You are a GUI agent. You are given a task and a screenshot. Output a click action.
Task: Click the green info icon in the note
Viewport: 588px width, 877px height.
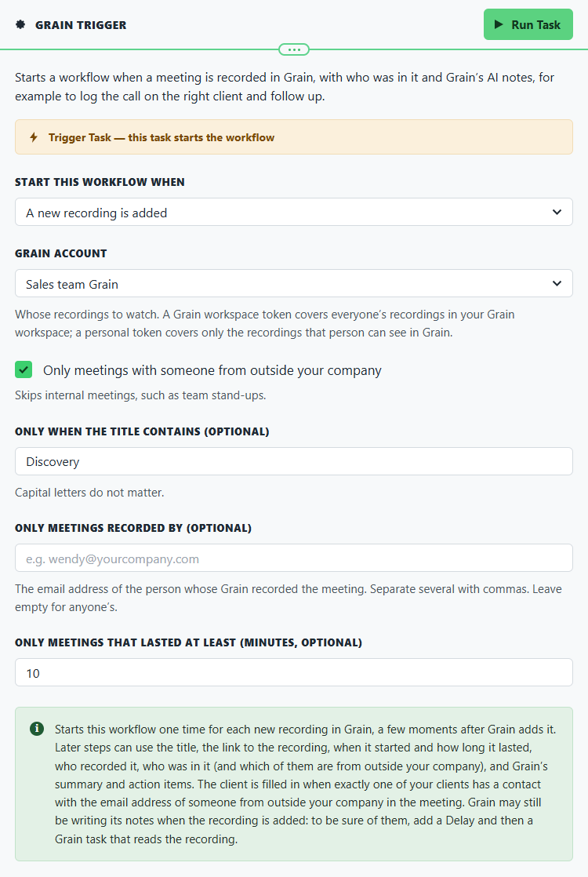click(x=37, y=729)
